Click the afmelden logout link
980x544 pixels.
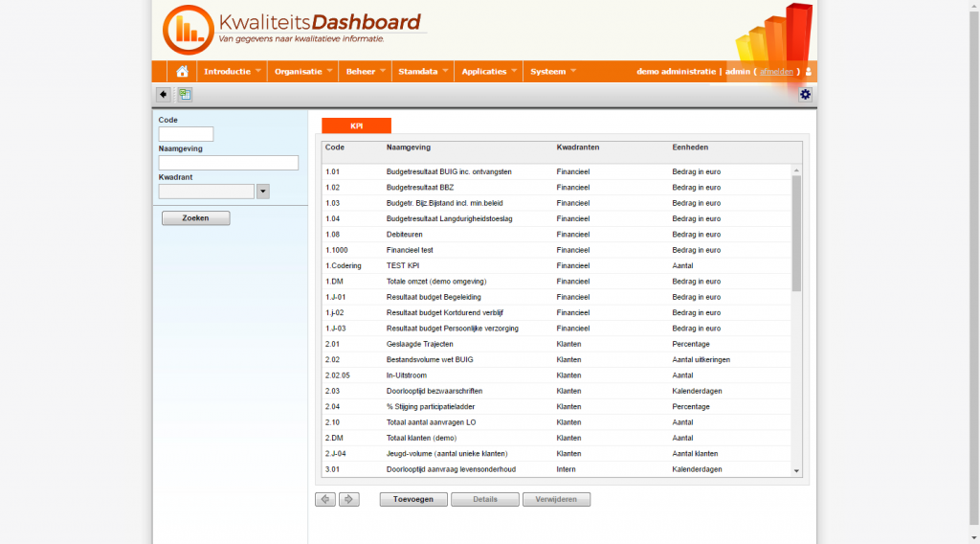[x=776, y=72]
